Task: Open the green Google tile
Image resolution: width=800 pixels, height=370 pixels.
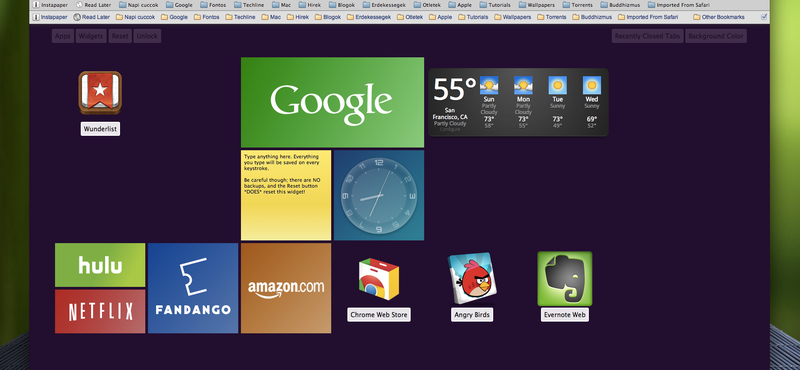Action: tap(332, 102)
